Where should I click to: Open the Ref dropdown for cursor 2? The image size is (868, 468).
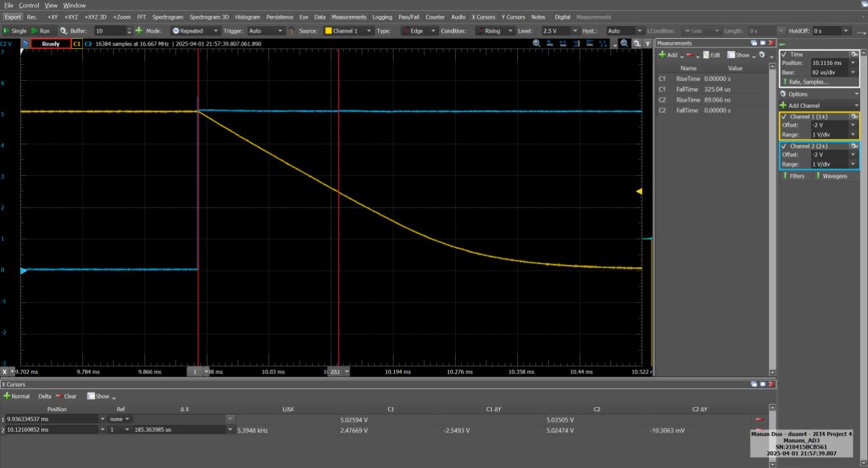tap(127, 429)
